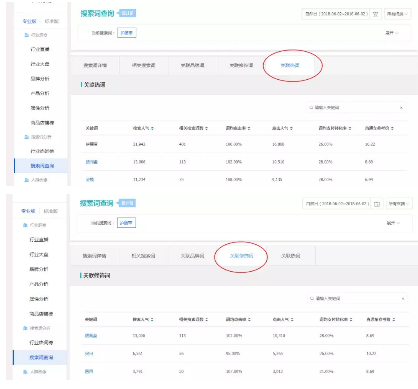Click the blue keyword link in the upper table's second row

[92, 162]
